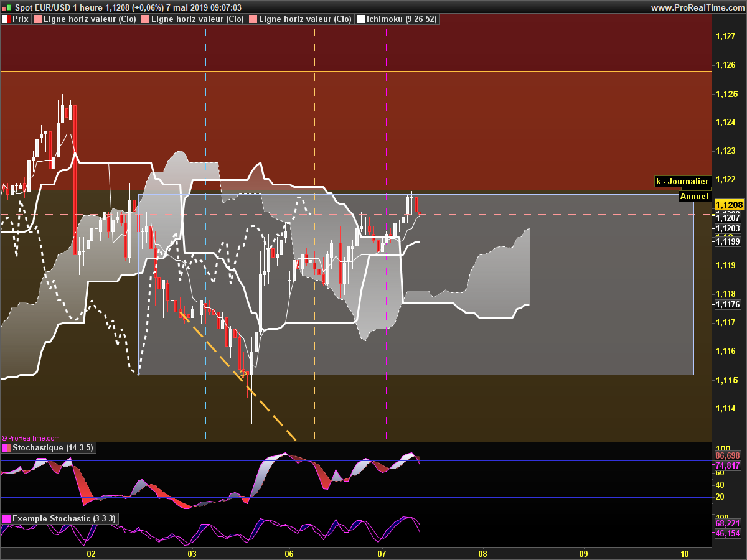Click date label 02 on the time axis
The height and width of the screenshot is (560, 747).
click(x=91, y=553)
